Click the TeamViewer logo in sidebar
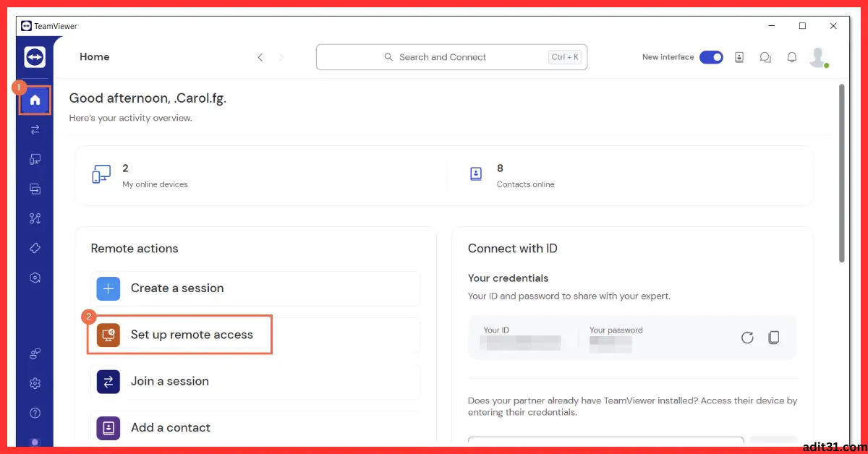Viewport: 868px width, 454px height. (35, 57)
